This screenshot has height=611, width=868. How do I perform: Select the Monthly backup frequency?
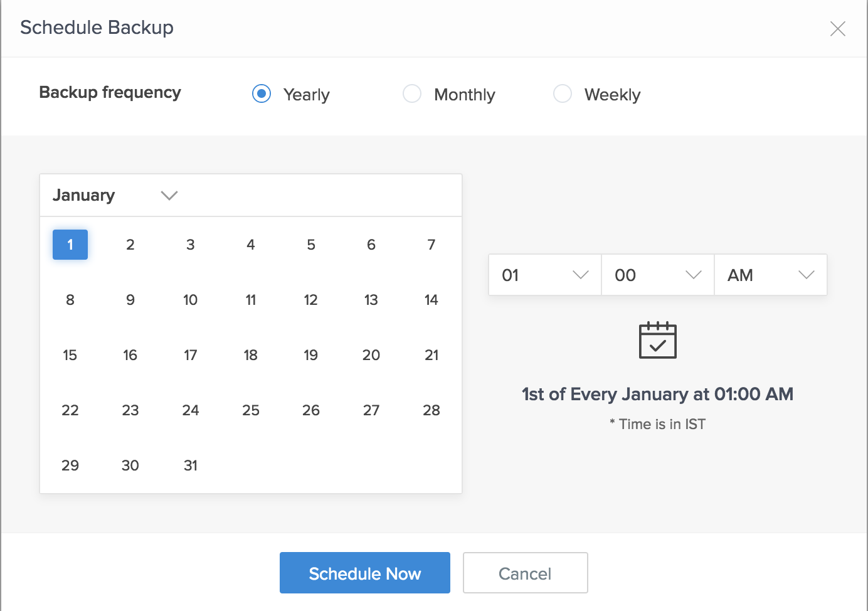pyautogui.click(x=412, y=94)
